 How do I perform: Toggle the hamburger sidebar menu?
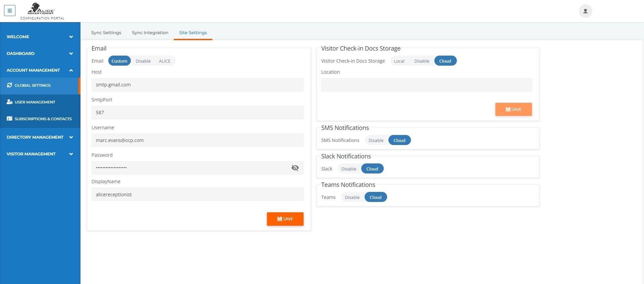tap(10, 10)
